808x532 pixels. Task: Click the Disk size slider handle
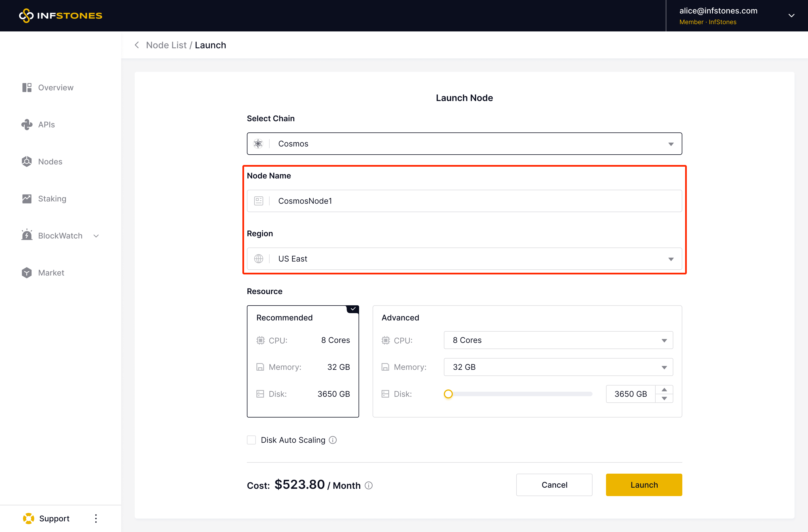[448, 394]
